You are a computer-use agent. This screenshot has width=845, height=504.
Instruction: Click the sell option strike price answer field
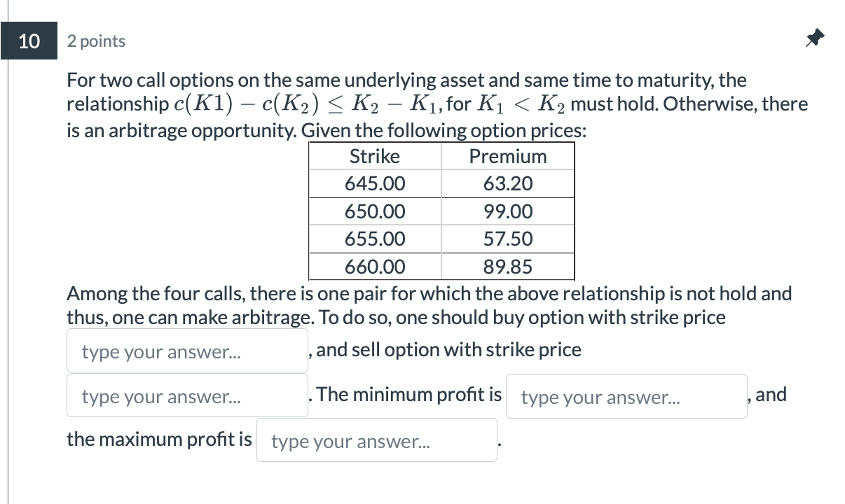coord(186,395)
